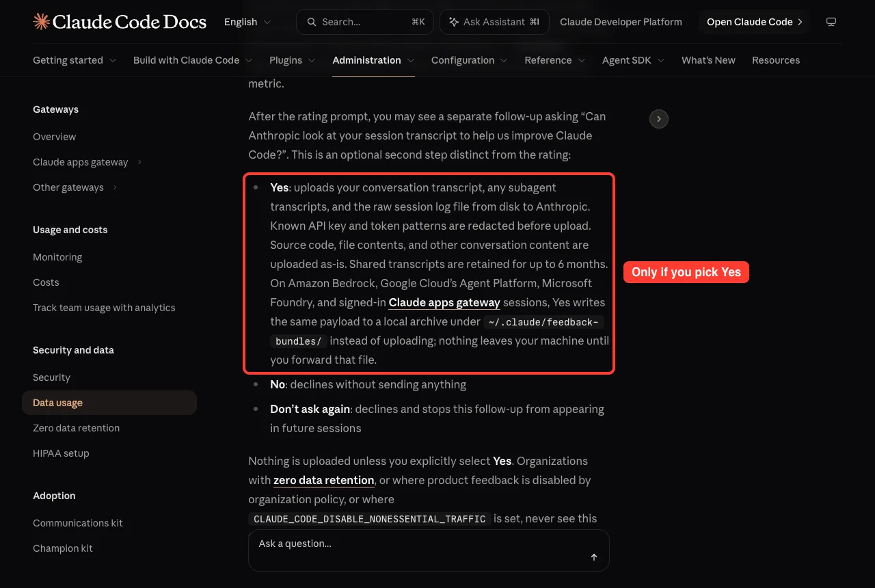Open Champion kit sidebar page
The image size is (875, 588).
click(x=63, y=548)
